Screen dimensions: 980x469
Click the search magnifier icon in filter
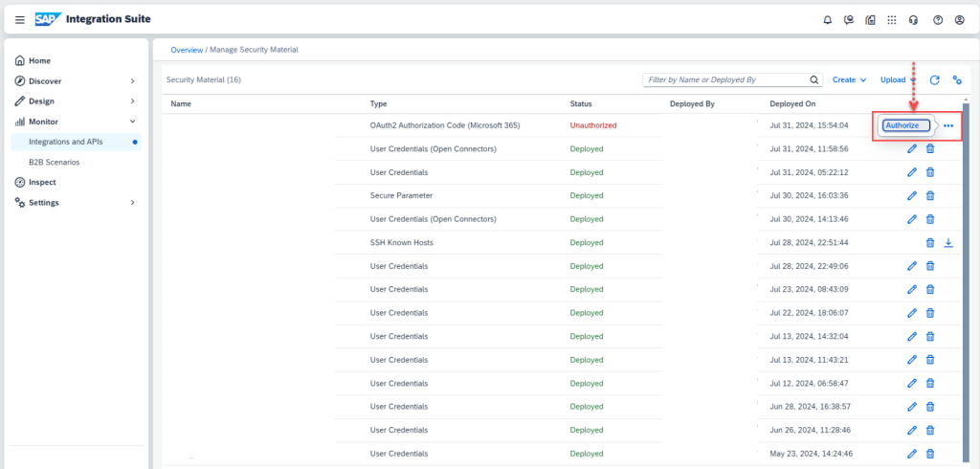tap(814, 80)
